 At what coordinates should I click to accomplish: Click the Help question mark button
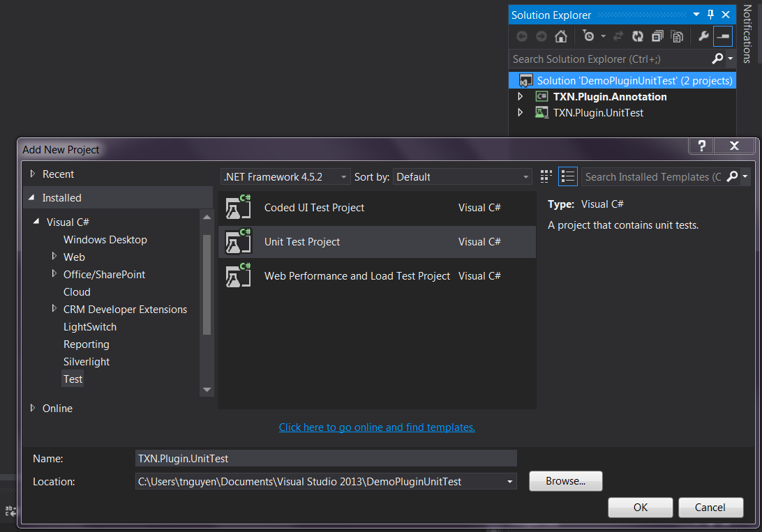point(701,146)
